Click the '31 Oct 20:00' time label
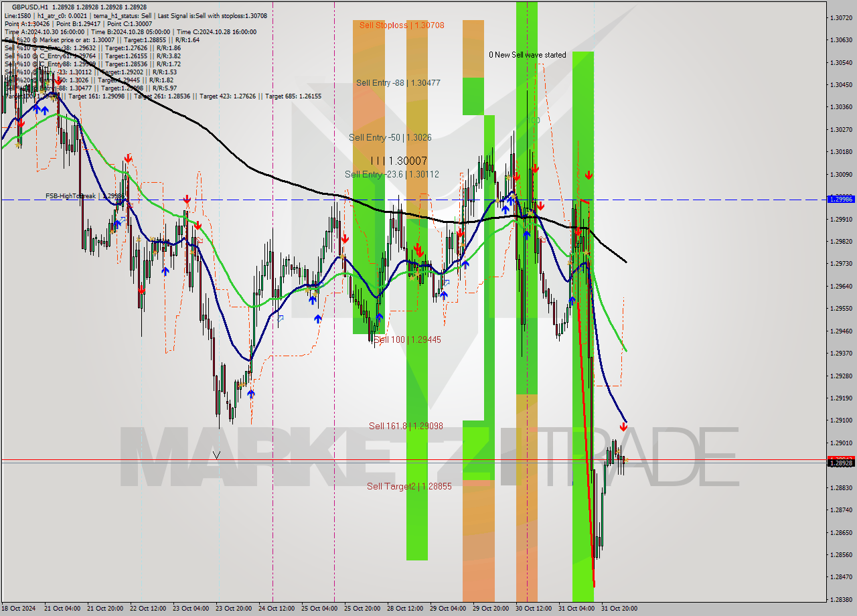The height and width of the screenshot is (616, 857). click(619, 609)
